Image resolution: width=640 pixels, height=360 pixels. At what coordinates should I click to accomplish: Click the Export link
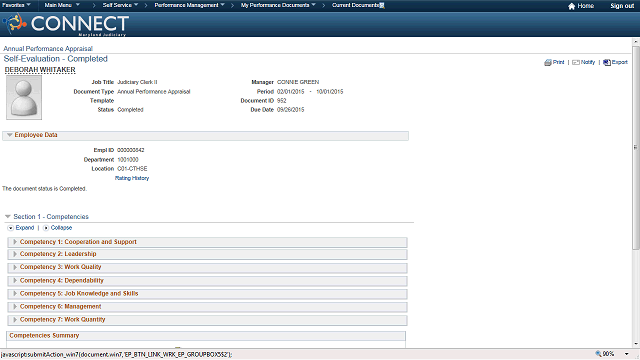pyautogui.click(x=620, y=62)
